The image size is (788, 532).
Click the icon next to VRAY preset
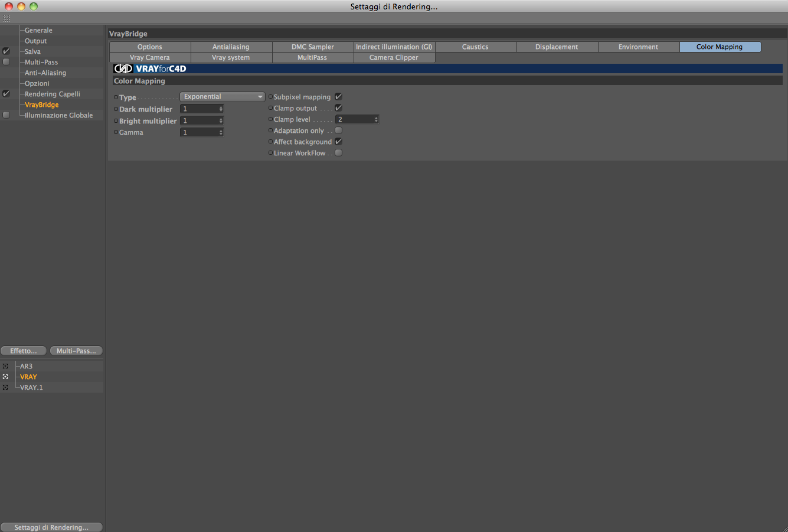[x=5, y=377]
